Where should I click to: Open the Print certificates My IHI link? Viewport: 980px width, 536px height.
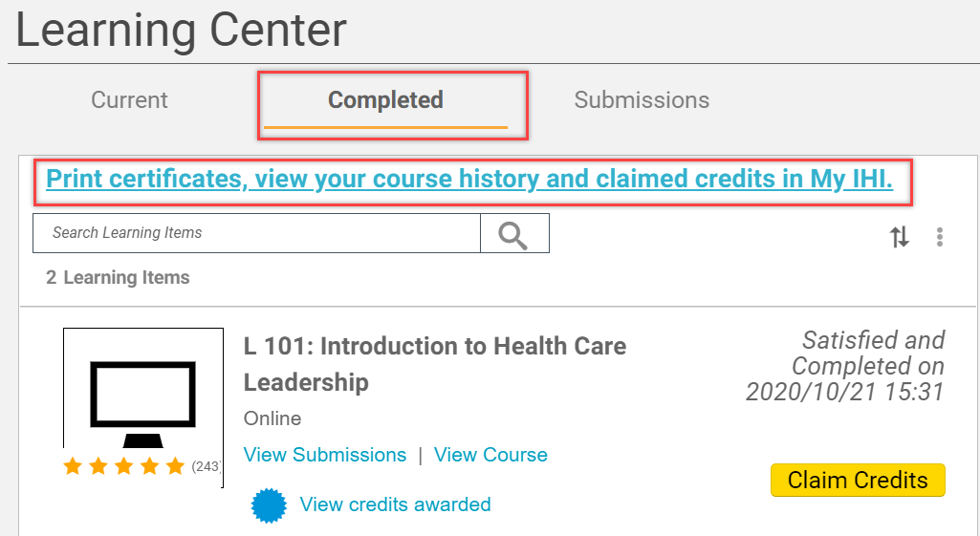pyautogui.click(x=469, y=180)
